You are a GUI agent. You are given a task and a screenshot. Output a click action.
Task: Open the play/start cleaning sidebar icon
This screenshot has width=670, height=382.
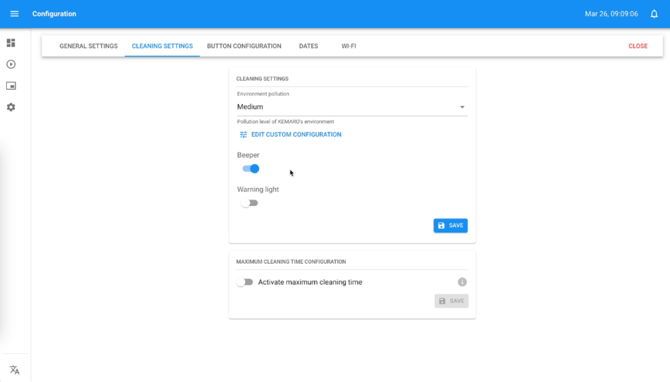[11, 64]
